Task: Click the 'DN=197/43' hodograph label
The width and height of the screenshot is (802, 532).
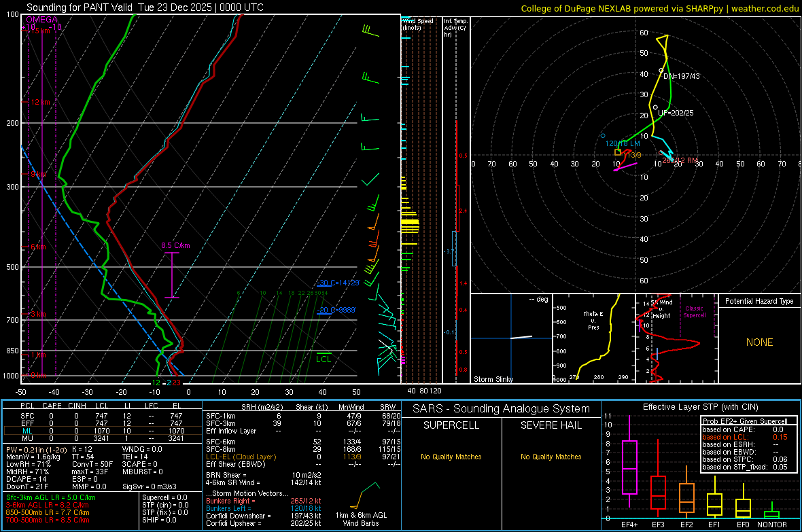Action: pyautogui.click(x=681, y=76)
